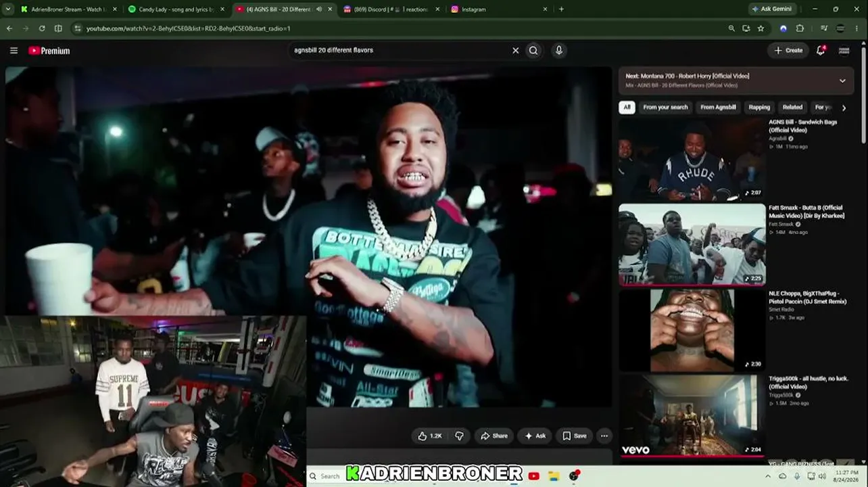Select the AGNS Bill YouTube tab
This screenshot has width=868, height=487.
point(284,9)
